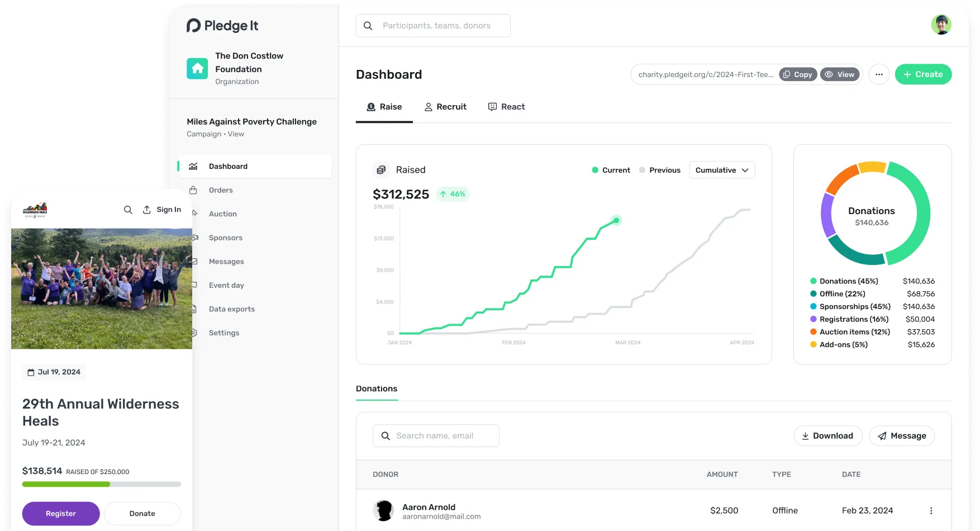980x531 pixels.
Task: Open the React tab
Action: point(506,107)
